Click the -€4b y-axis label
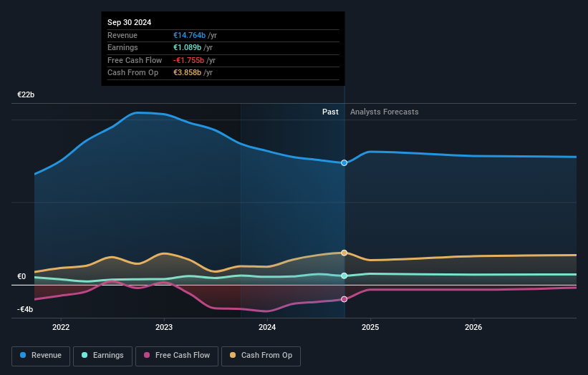Image resolution: width=588 pixels, height=375 pixels. [25, 309]
